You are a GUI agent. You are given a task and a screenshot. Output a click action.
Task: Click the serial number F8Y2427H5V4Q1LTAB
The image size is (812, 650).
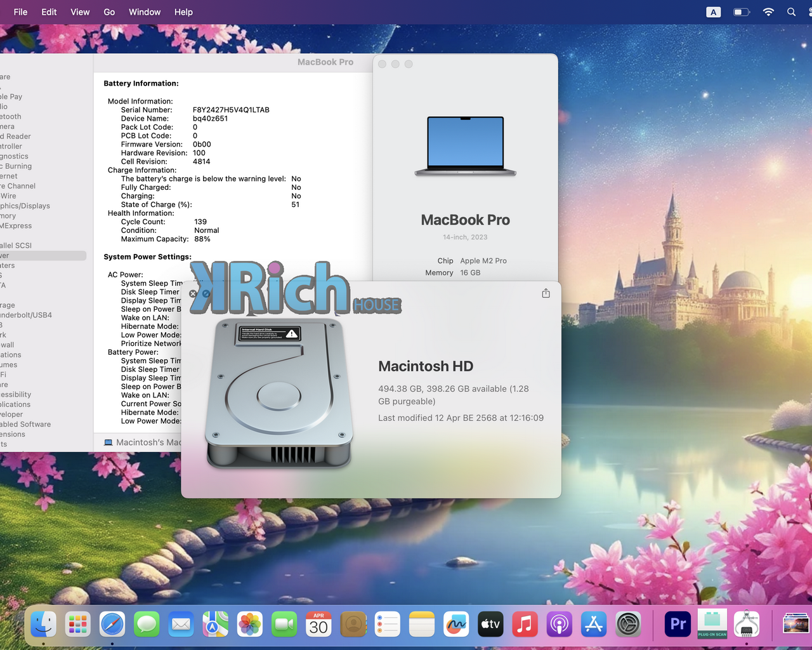231,110
